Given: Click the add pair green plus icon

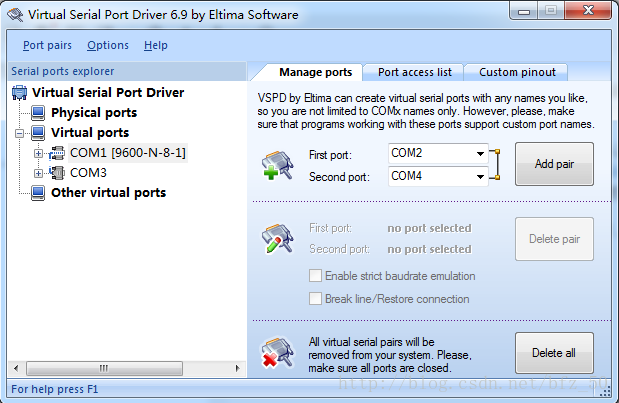Looking at the screenshot, I should pos(278,165).
